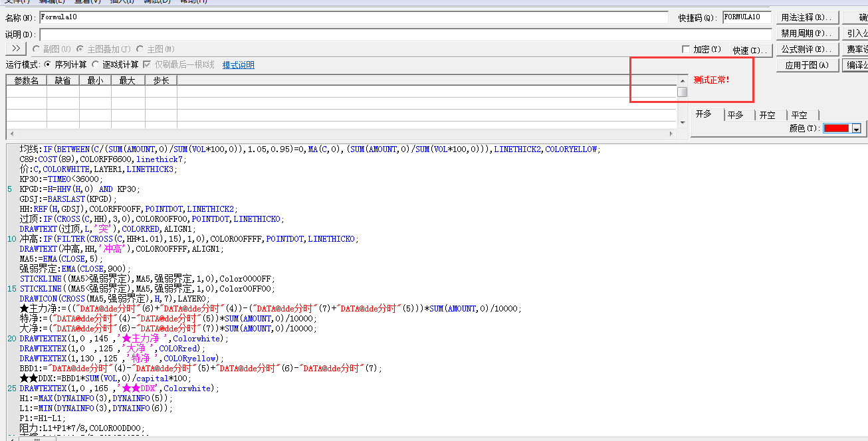Run 公式测评 button
This screenshot has width=868, height=441.
point(807,49)
